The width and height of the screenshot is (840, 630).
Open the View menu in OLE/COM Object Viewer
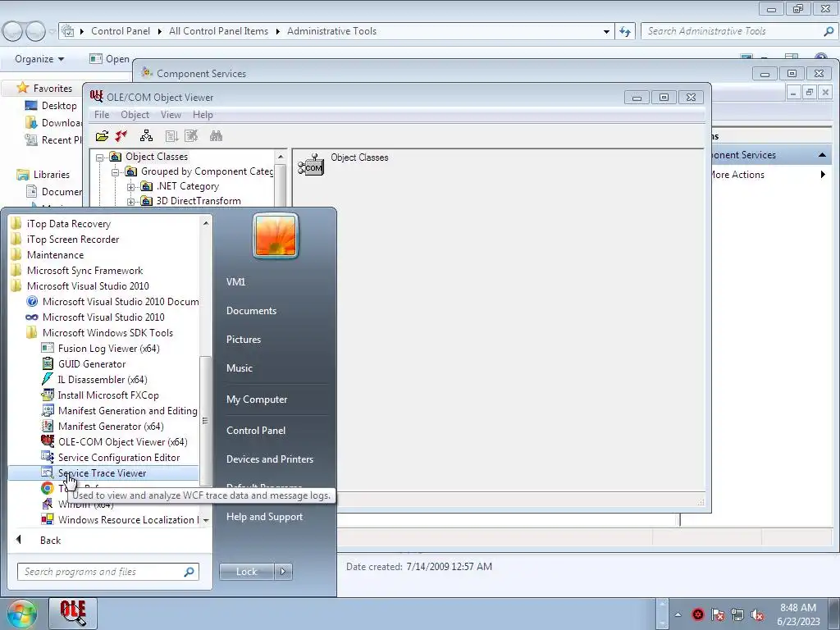(171, 115)
